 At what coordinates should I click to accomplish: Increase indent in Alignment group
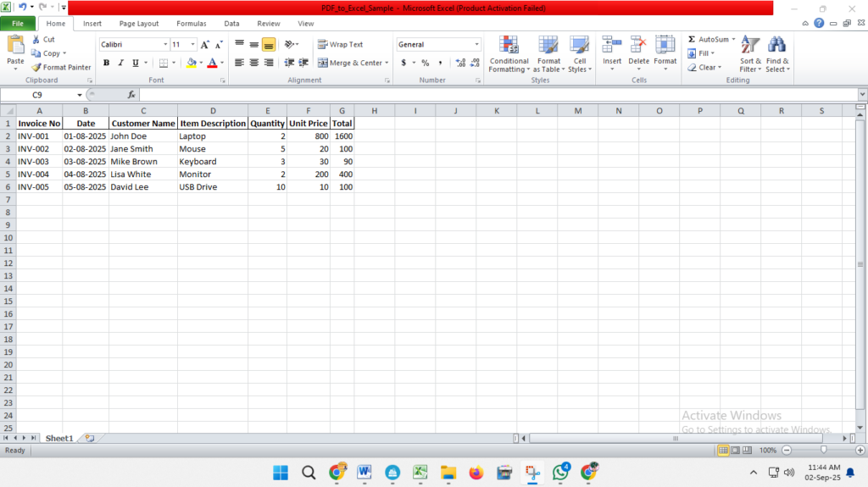click(x=303, y=63)
